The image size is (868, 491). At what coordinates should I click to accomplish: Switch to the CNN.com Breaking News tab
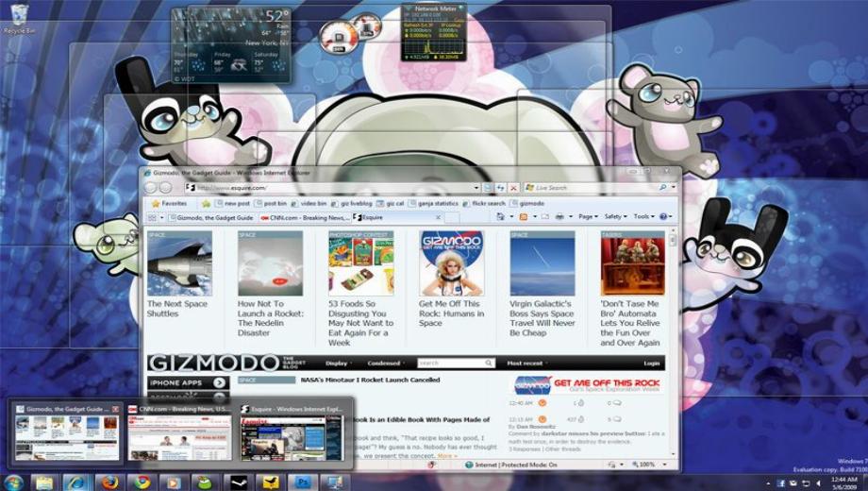point(304,218)
